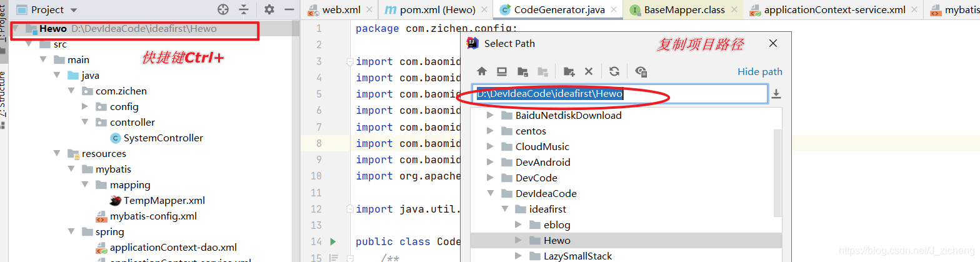Click the Module directory icon in Select Path
The height and width of the screenshot is (262, 980).
tap(543, 71)
